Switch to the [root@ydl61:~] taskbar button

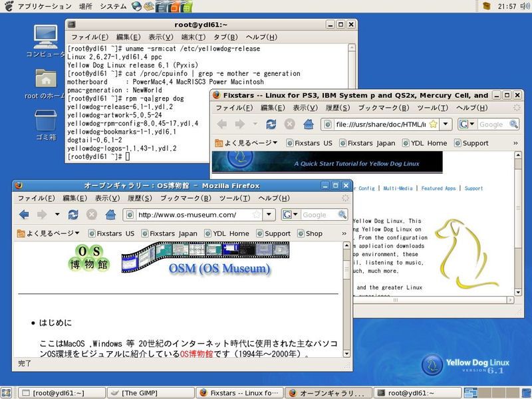pyautogui.click(x=62, y=393)
